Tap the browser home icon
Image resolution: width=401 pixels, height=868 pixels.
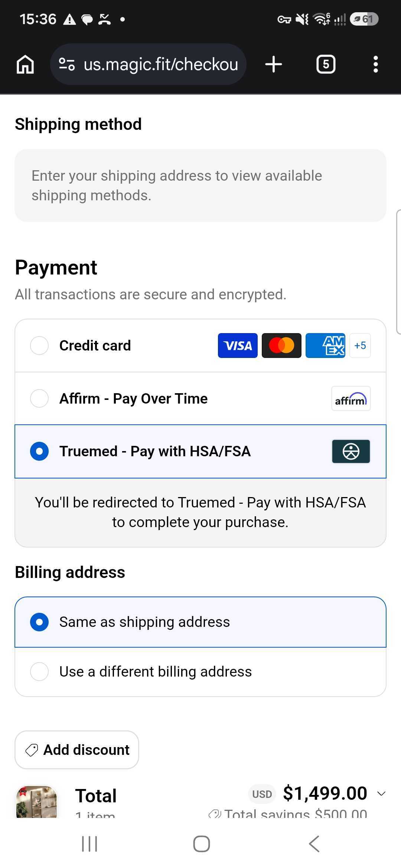point(25,64)
